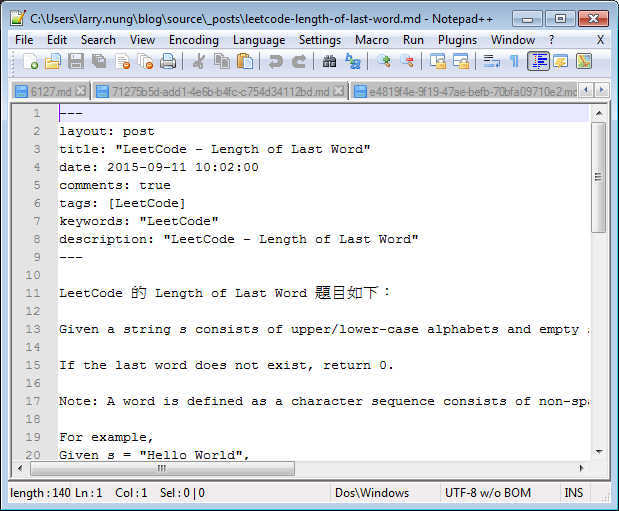This screenshot has height=511, width=619.
Task: Click the user defined language icon
Action: (x=560, y=62)
